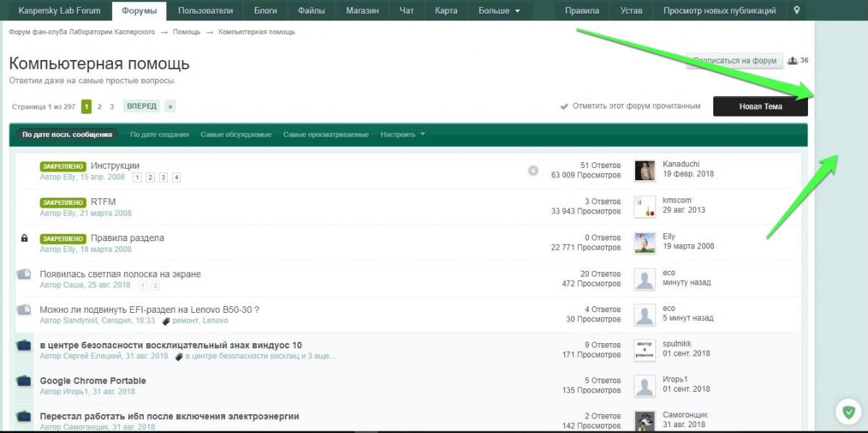Jump to page 4 of Инструкции topic
This screenshot has height=433, width=868.
point(176,177)
